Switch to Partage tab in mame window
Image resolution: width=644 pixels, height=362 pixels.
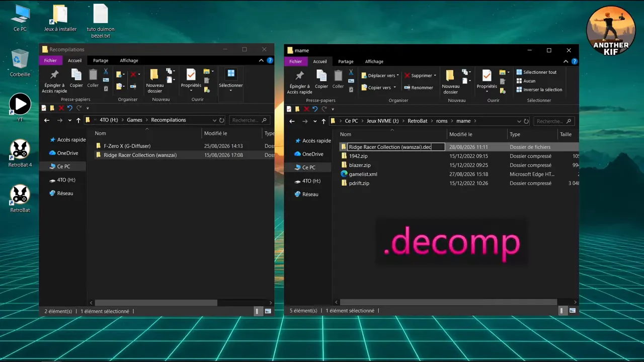(346, 61)
